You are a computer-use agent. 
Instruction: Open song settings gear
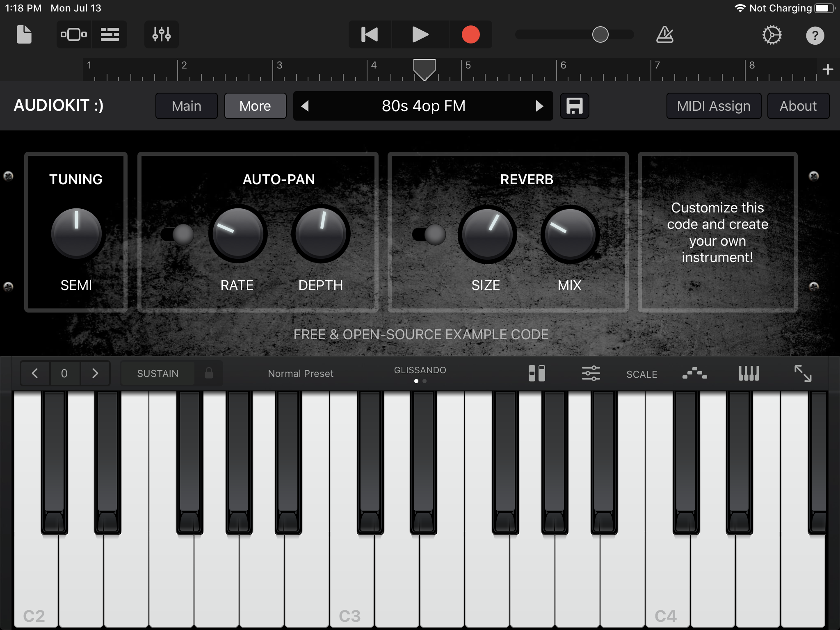772,35
